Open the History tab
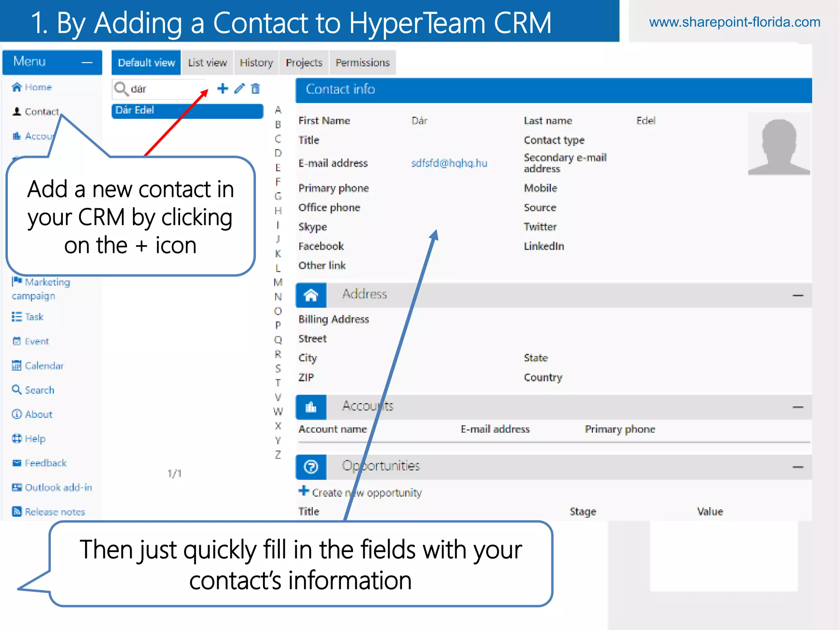This screenshot has width=840, height=630. pos(256,62)
